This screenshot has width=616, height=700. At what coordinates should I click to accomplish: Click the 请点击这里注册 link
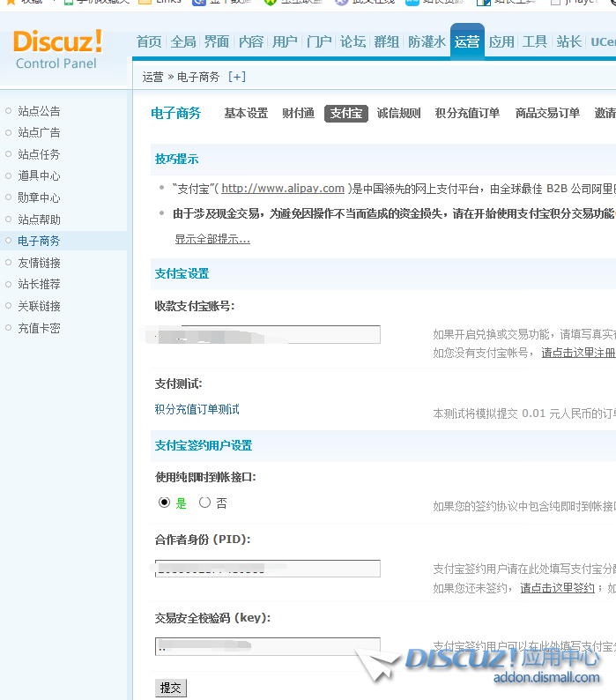[x=578, y=353]
